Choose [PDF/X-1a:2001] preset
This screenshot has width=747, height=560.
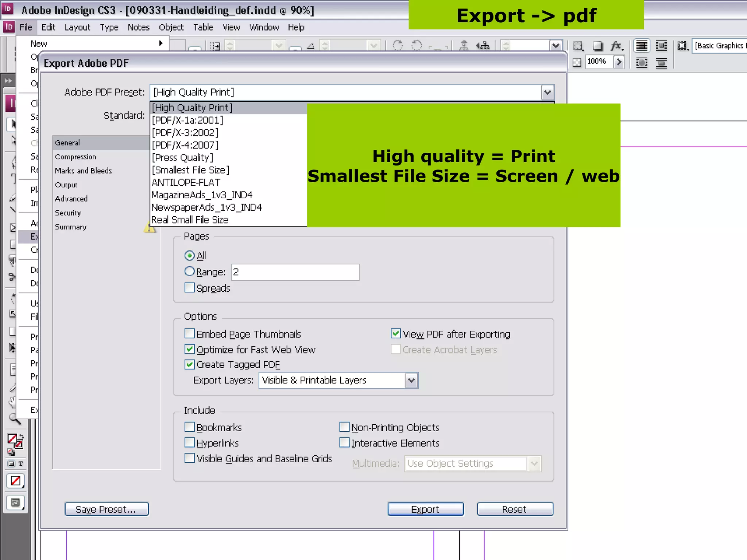(x=229, y=120)
